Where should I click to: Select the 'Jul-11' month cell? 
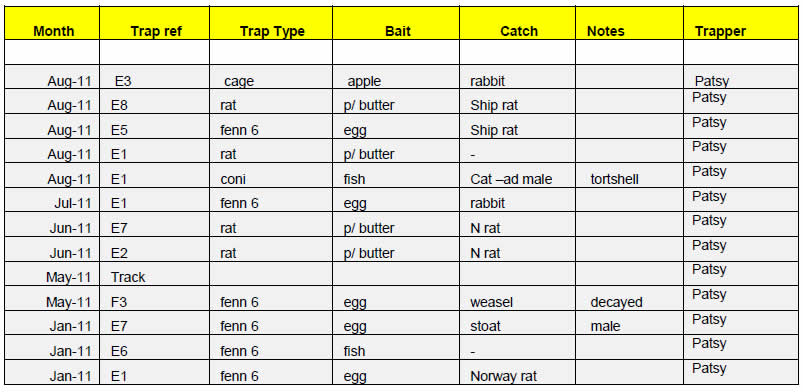(x=52, y=200)
